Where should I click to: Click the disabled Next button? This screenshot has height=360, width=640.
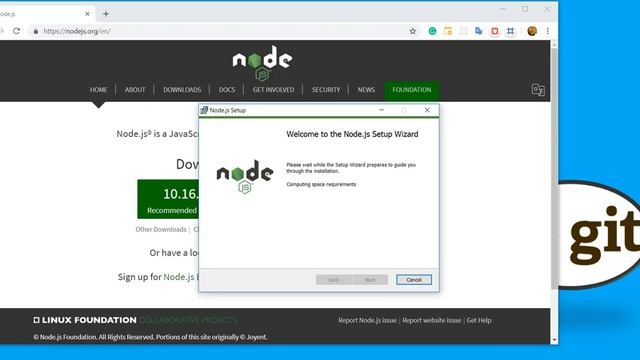click(x=370, y=280)
